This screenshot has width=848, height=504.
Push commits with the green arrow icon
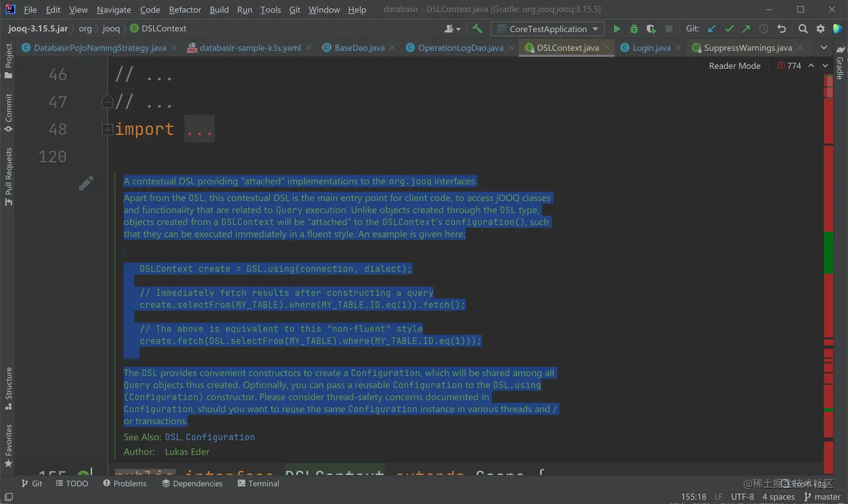pyautogui.click(x=746, y=29)
